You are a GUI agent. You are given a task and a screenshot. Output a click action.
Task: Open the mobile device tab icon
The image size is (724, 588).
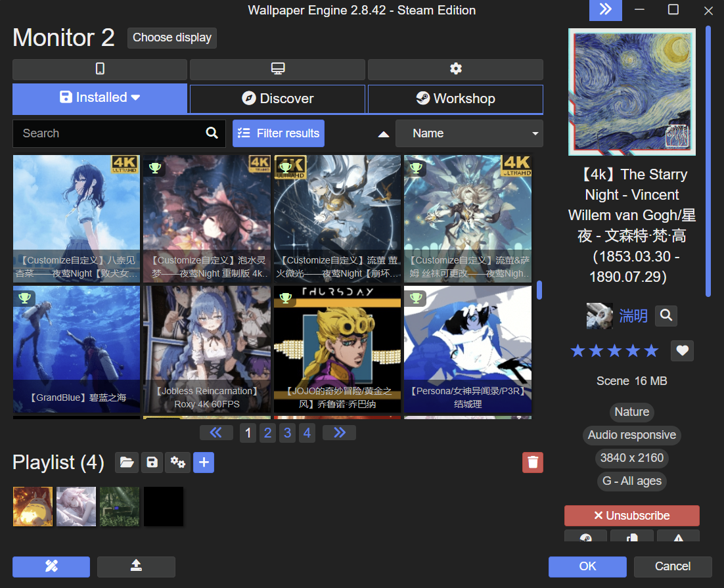(x=100, y=69)
